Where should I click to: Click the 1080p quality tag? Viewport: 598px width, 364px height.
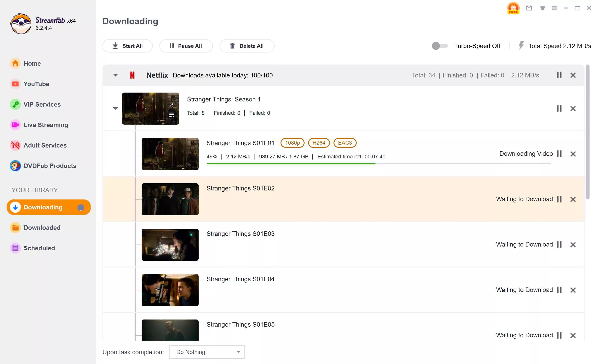click(x=292, y=143)
